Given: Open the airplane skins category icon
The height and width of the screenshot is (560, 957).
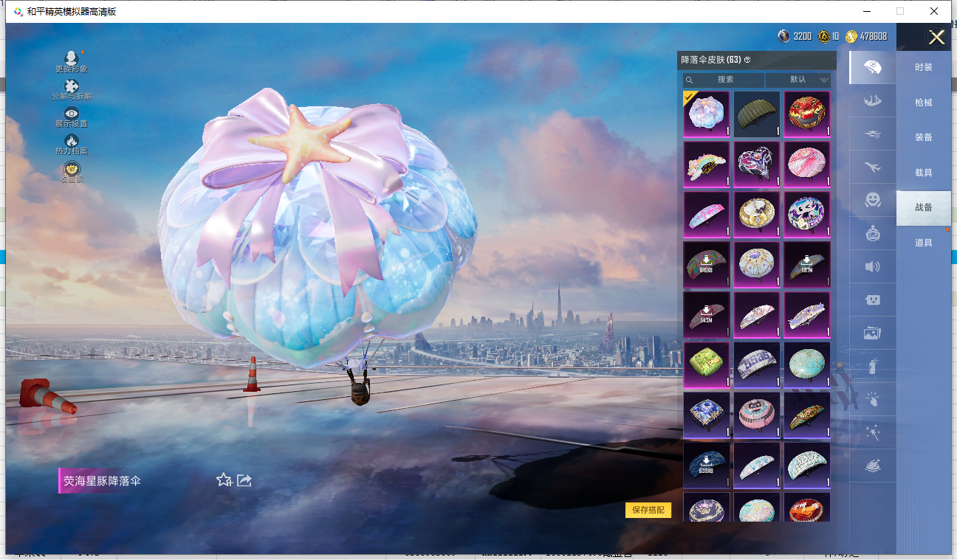Looking at the screenshot, I should 872,167.
